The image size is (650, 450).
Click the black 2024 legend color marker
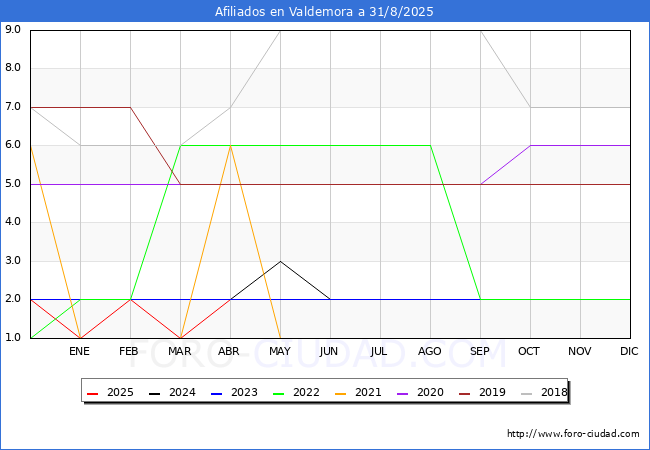click(x=154, y=393)
